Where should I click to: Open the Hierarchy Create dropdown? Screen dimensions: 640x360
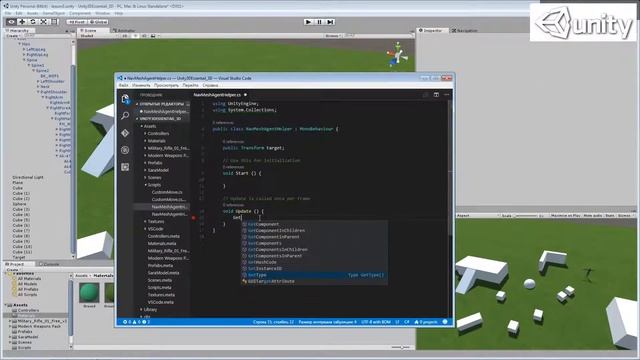(13, 36)
